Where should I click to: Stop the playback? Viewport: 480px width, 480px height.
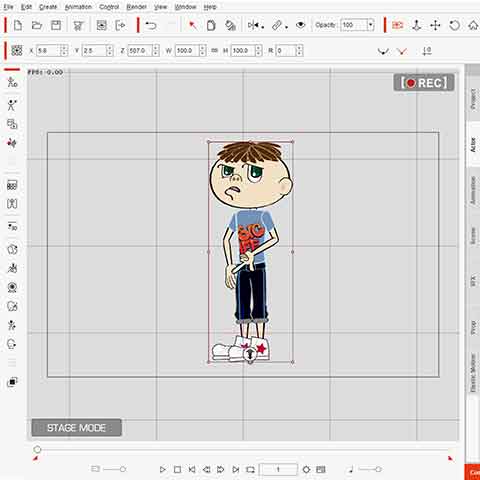[177, 469]
